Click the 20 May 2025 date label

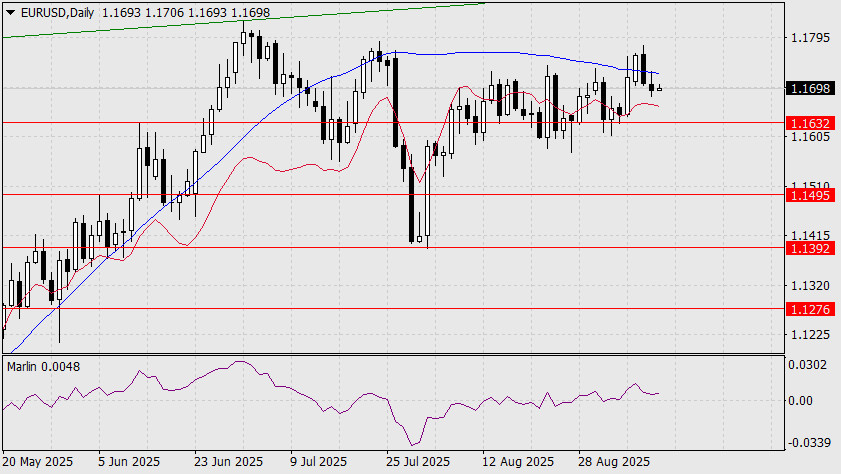[x=38, y=462]
